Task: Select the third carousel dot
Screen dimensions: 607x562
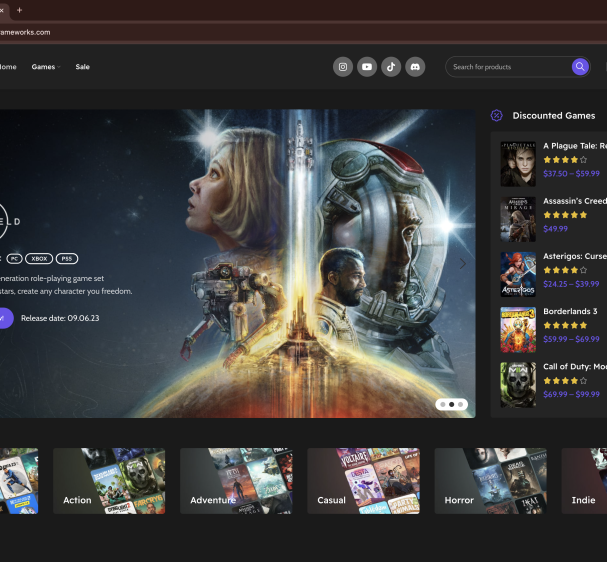Action: pos(460,404)
